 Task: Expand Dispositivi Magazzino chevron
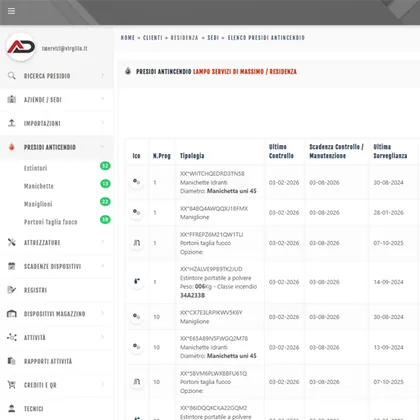pos(103,313)
